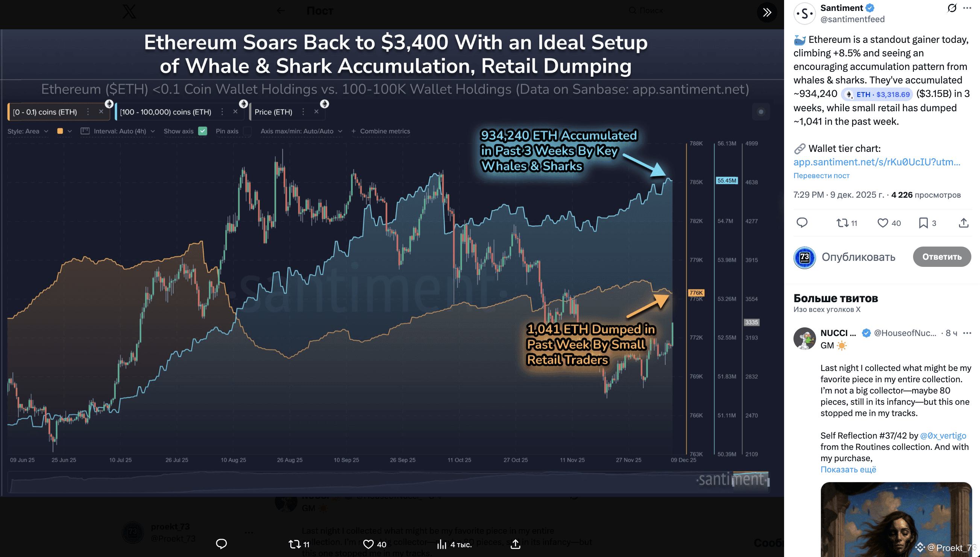Click the share upload icon under tweet
Viewport: 980px width, 557px height.
963,222
